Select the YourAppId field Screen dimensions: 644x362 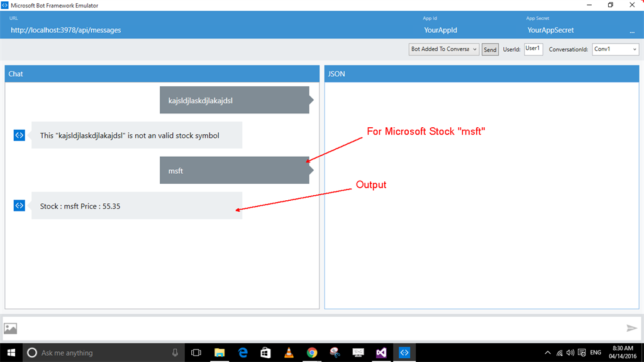440,30
